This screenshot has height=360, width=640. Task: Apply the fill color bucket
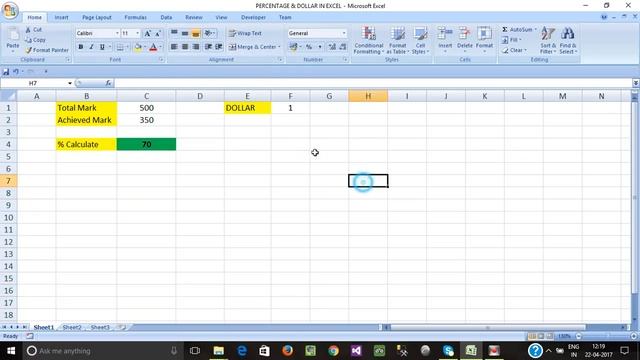138,47
